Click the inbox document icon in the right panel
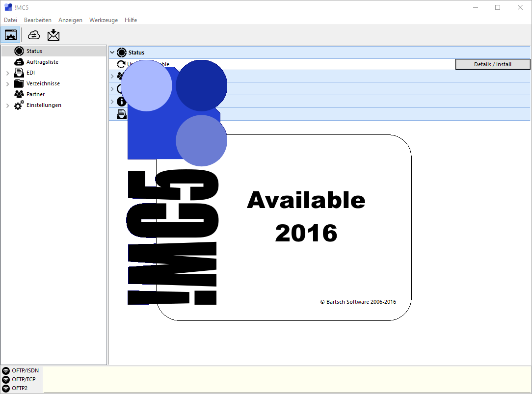The width and height of the screenshot is (532, 394). click(121, 114)
